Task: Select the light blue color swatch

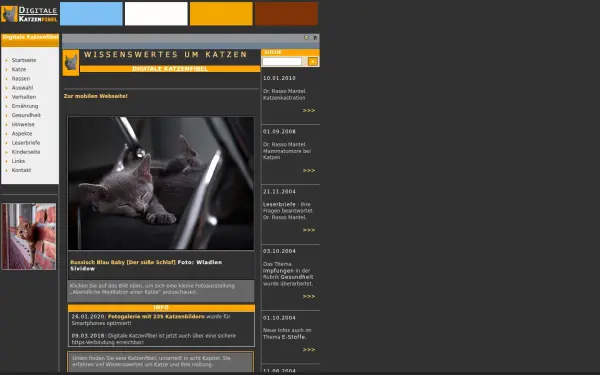Action: coord(91,14)
